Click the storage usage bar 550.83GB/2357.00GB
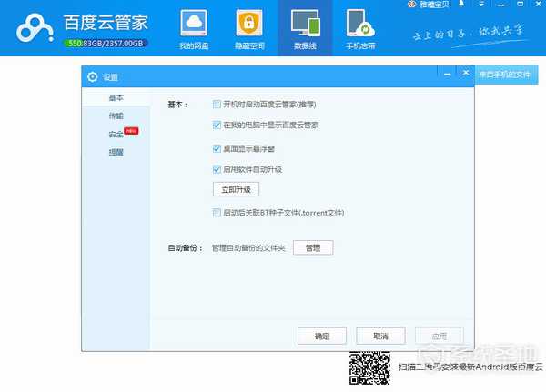Screen dimensions: 546x392 [106, 44]
